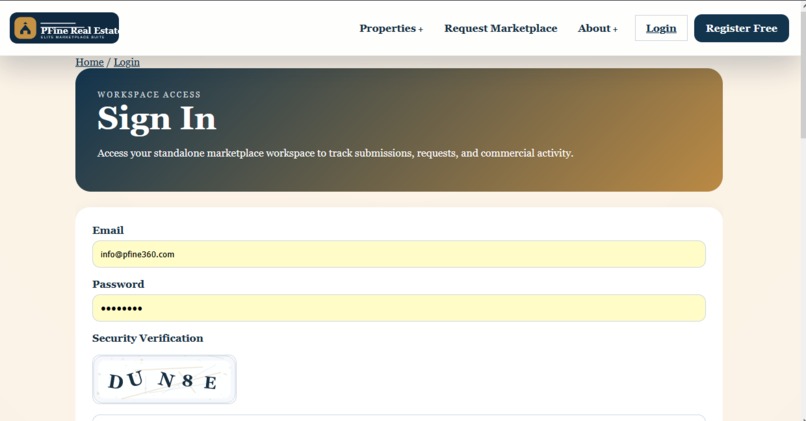Image resolution: width=806 pixels, height=421 pixels.
Task: Click the Register Free button
Action: (x=741, y=28)
